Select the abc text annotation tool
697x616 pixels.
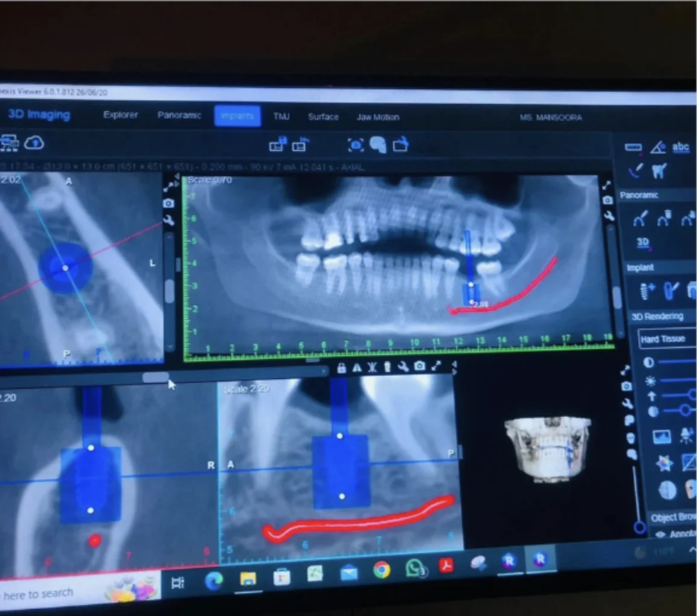pyautogui.click(x=681, y=148)
